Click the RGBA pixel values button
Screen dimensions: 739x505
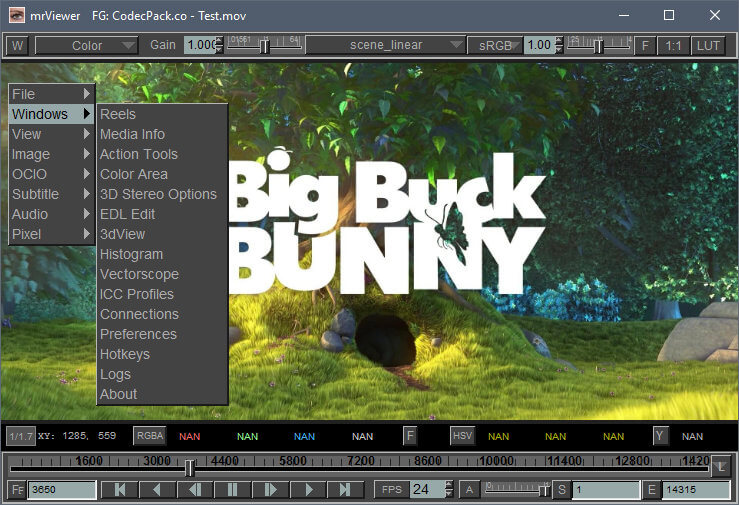pos(150,436)
